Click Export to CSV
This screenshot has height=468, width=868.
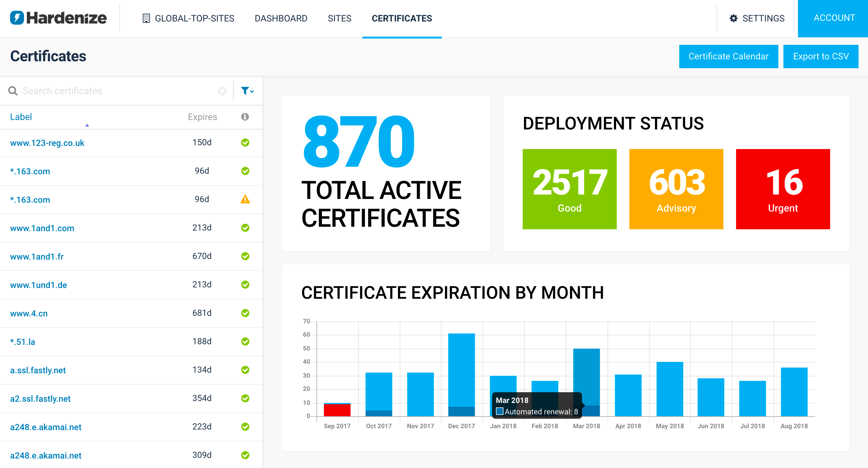(821, 56)
